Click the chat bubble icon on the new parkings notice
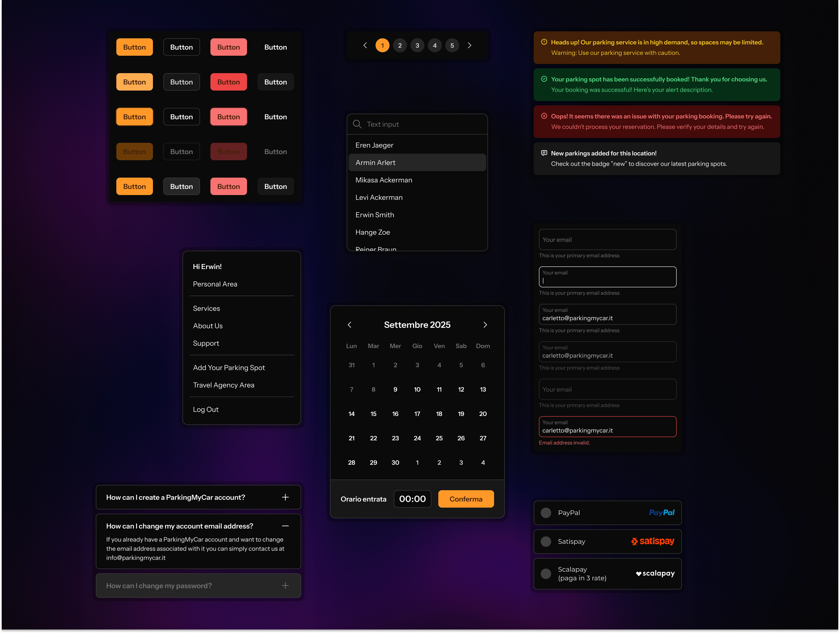This screenshot has width=840, height=633. (x=544, y=153)
